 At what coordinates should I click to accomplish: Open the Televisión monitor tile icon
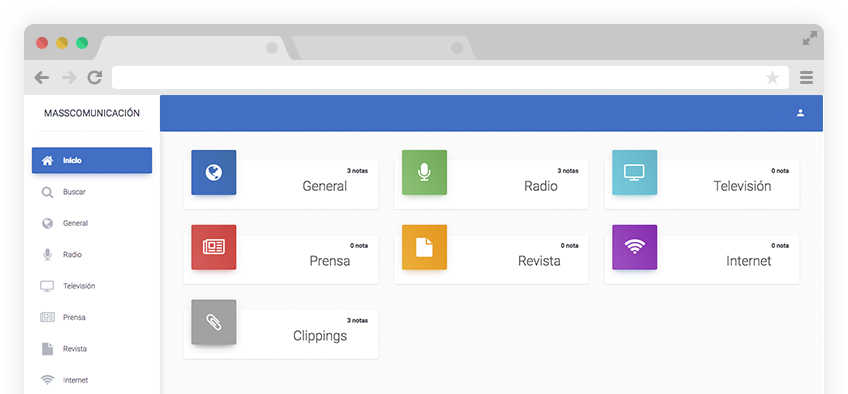pyautogui.click(x=634, y=172)
